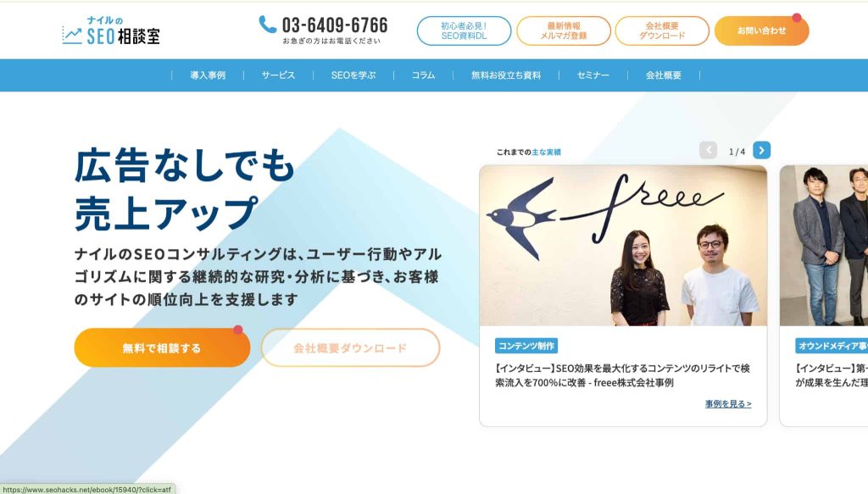This screenshot has height=494, width=868.
Task: Open the サービス menu item
Action: tap(278, 75)
